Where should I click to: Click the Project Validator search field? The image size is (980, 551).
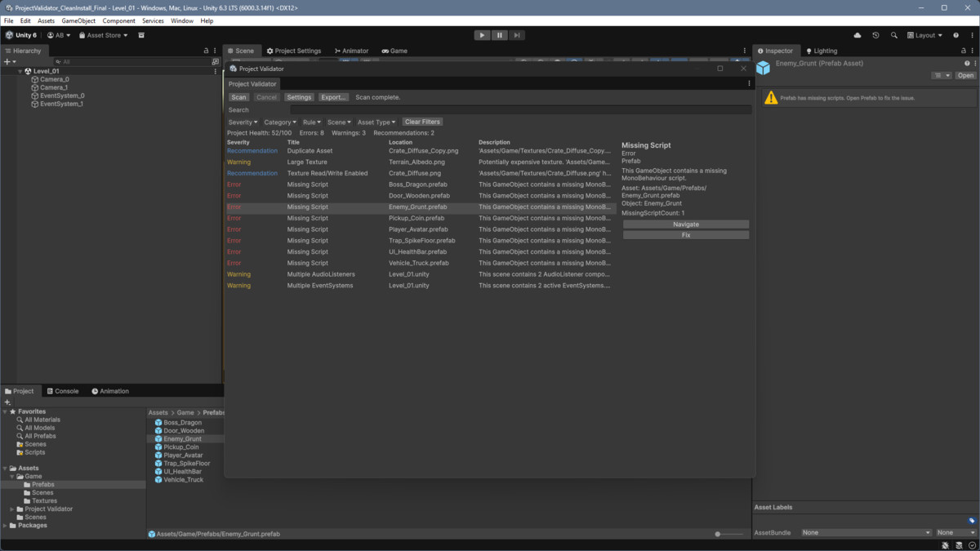point(520,109)
